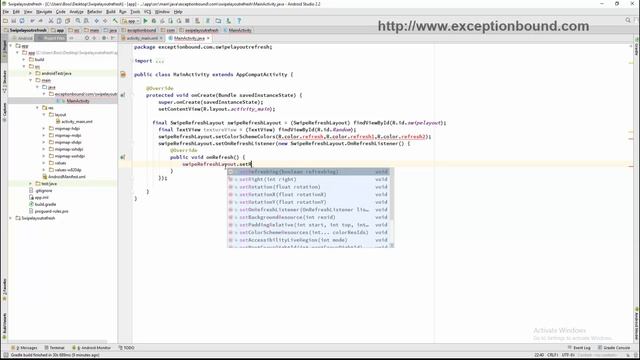The height and width of the screenshot is (360, 640).
Task: Click the class gutter icon beside MainActivity
Action: coord(123,74)
